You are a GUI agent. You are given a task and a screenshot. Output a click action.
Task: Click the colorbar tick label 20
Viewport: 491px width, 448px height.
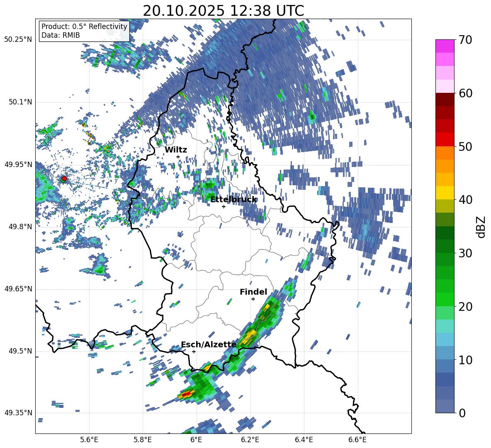[x=465, y=307]
